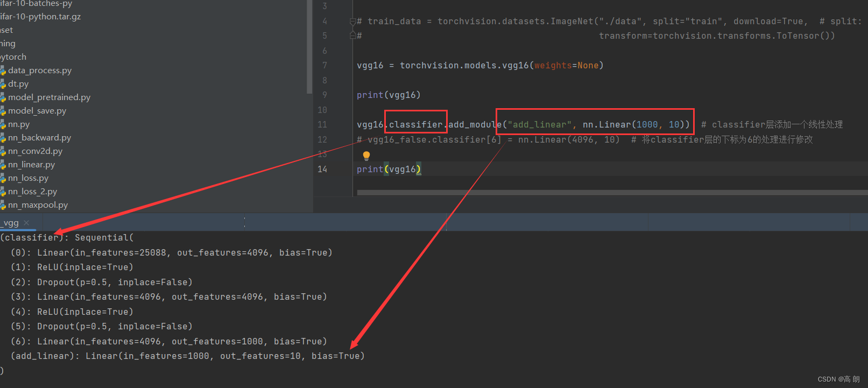Viewport: 868px width, 388px height.
Task: Click line number 11 in the gutter
Action: tap(322, 124)
